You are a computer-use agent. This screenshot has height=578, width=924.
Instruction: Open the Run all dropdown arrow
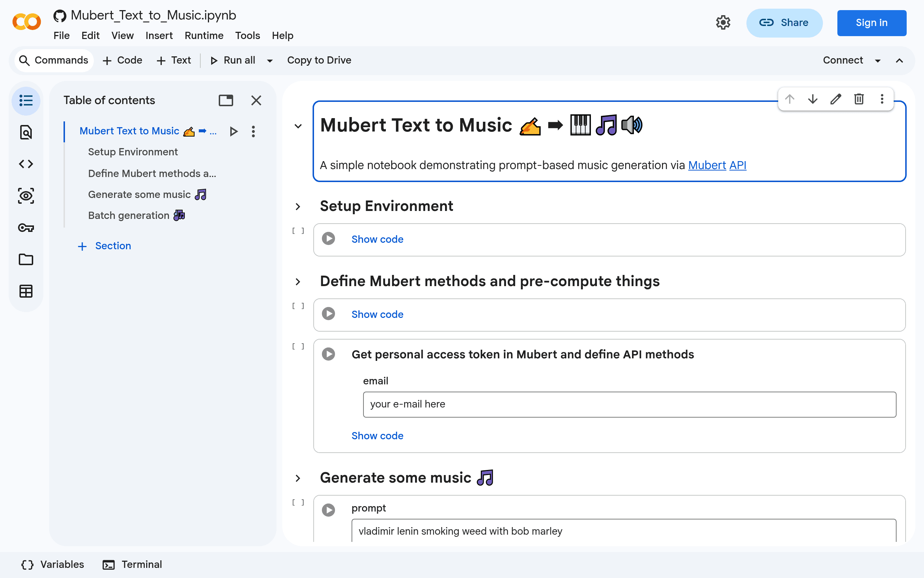[x=270, y=61]
